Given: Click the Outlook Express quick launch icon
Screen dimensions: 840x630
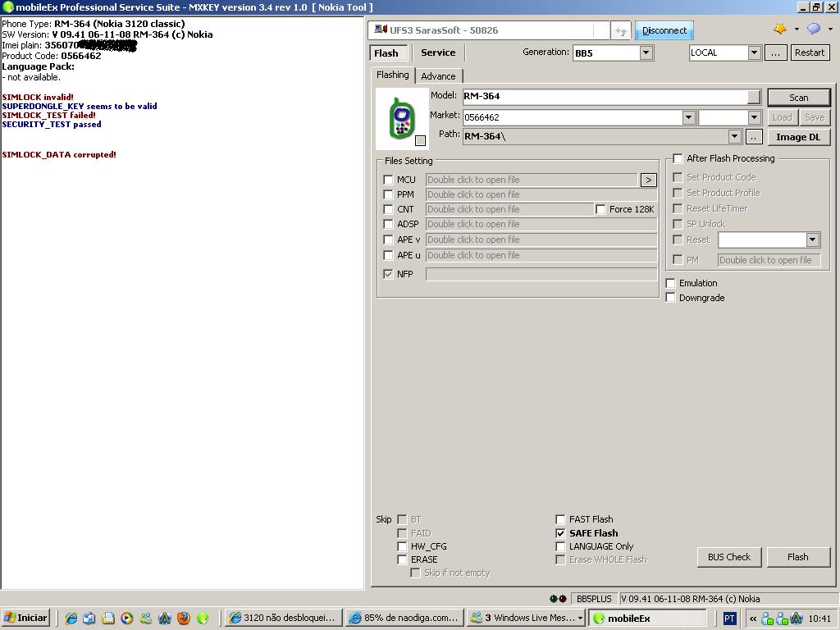Looking at the screenshot, I should click(x=89, y=618).
